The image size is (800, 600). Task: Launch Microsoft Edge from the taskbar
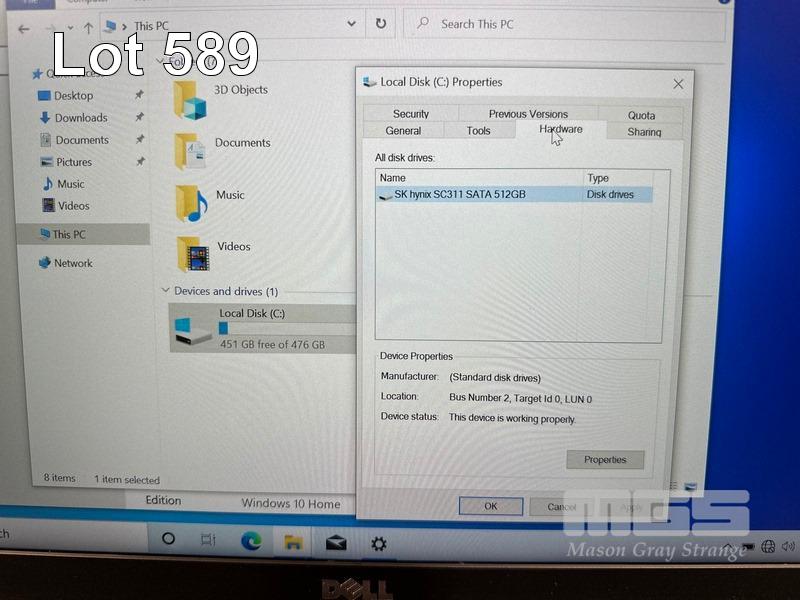coord(250,541)
